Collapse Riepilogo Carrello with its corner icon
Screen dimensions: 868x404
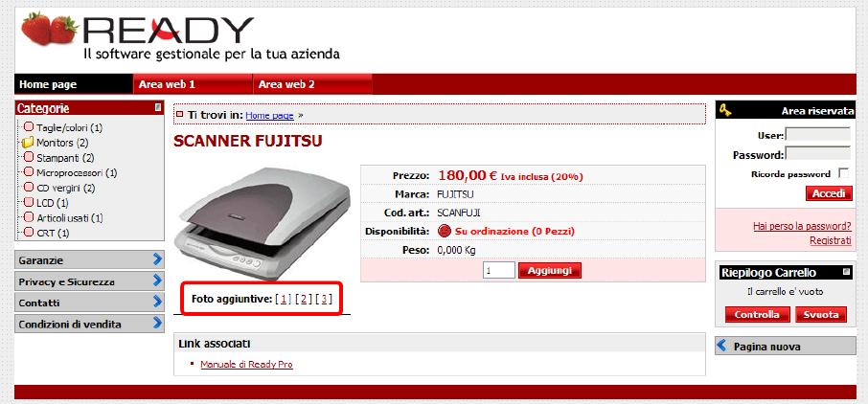[x=846, y=272]
